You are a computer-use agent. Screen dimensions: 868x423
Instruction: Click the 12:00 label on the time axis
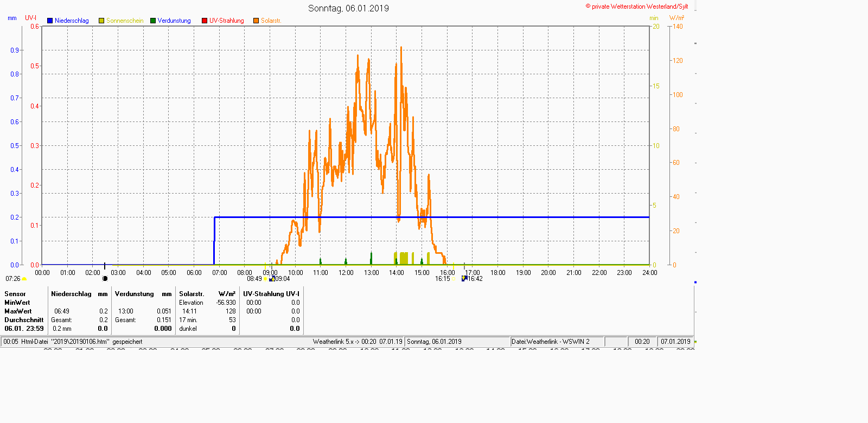[346, 273]
